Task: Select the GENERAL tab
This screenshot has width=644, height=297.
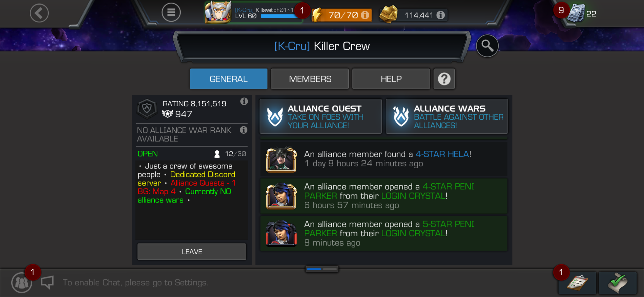Action: click(228, 79)
